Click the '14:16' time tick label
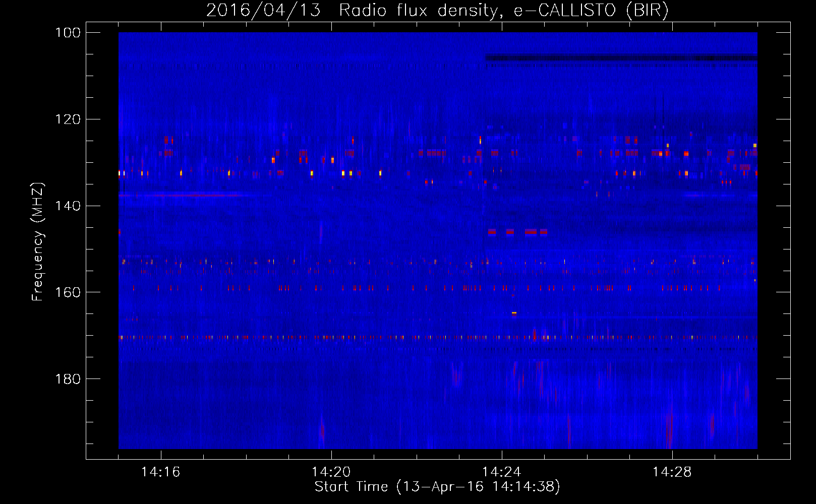Screen dimensions: 816x504 click(x=160, y=472)
